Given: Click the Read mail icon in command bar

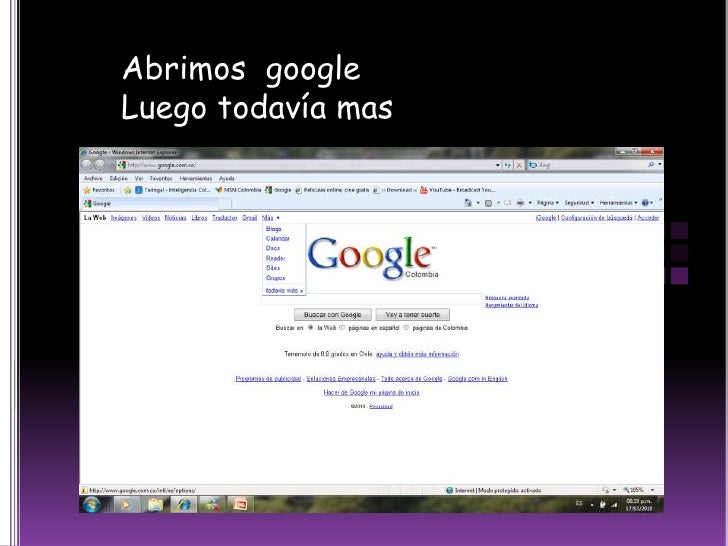Looking at the screenshot, I should tap(507, 203).
